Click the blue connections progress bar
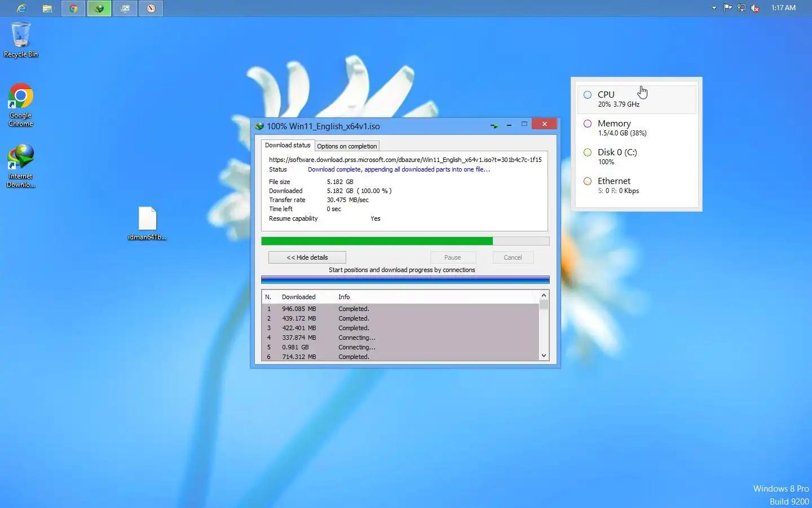Image resolution: width=812 pixels, height=508 pixels. [x=405, y=280]
